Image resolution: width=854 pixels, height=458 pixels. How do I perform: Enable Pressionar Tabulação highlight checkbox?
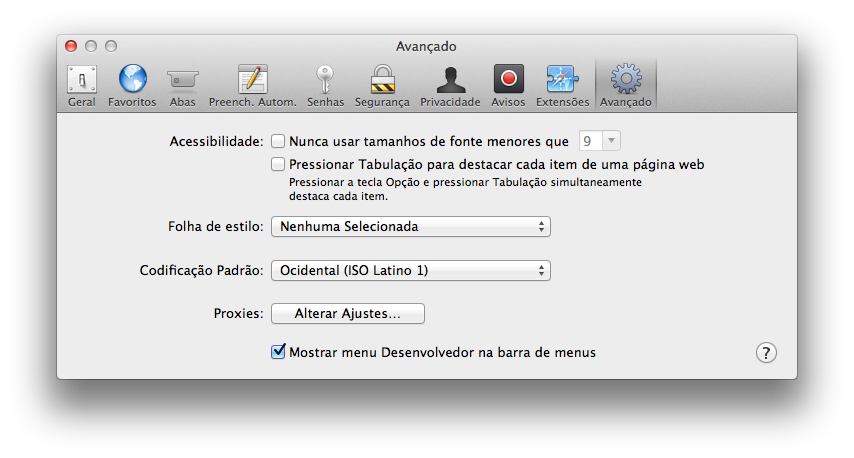(278, 164)
